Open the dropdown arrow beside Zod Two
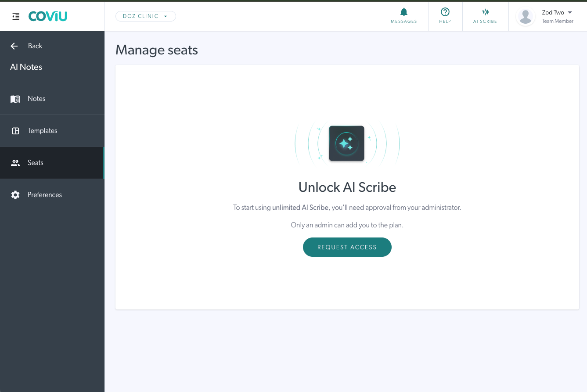Viewport: 587px width, 392px height. (570, 12)
